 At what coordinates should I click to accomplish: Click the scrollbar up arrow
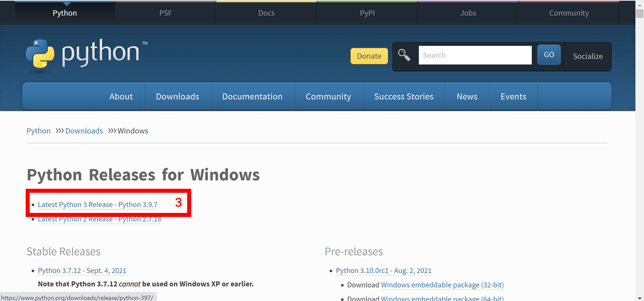coord(639,4)
